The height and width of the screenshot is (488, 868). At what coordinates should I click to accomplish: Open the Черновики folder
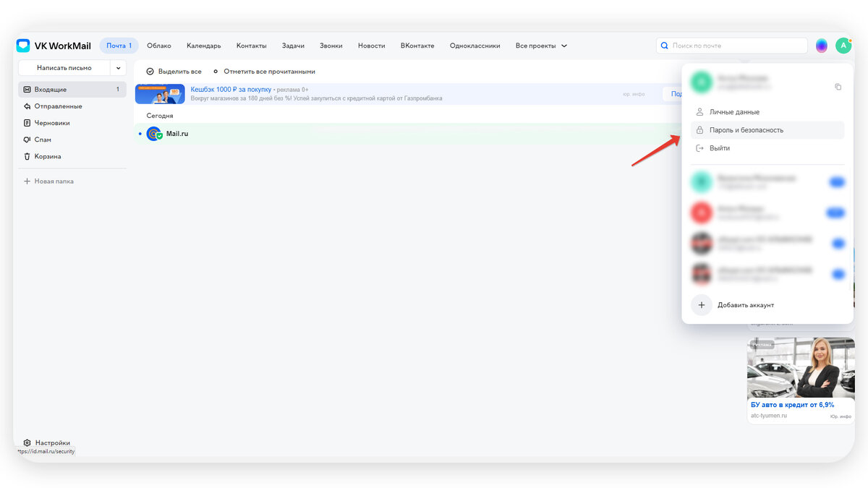pos(72,123)
